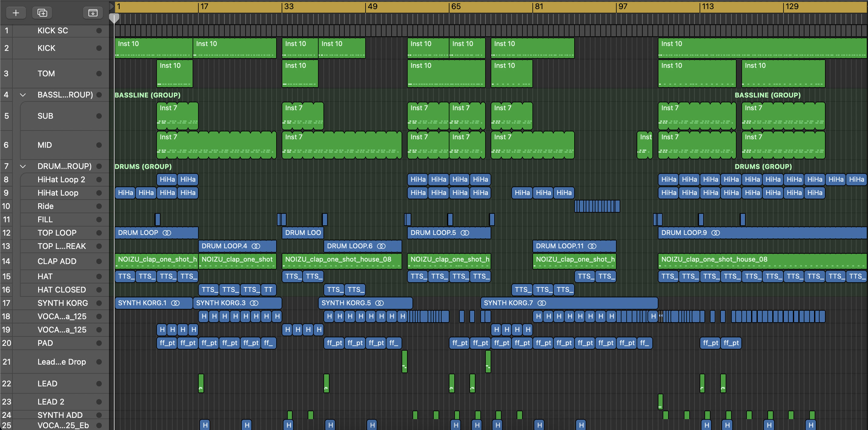Toggle the dot button on Ride track
The image size is (868, 430).
(99, 206)
